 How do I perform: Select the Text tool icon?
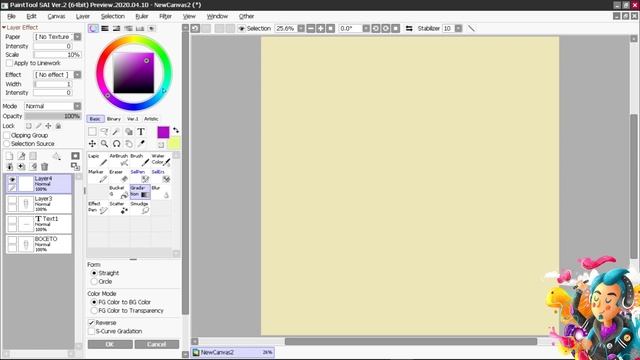coord(141,131)
